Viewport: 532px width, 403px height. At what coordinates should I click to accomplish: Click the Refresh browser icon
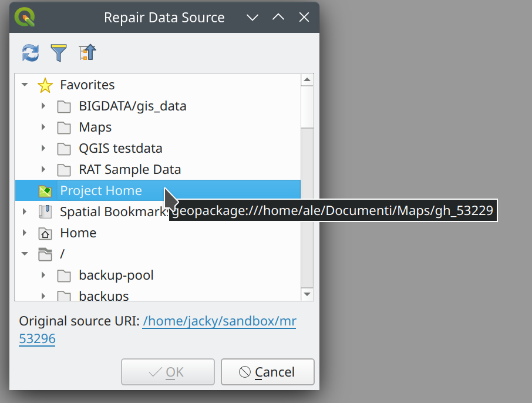(x=30, y=53)
